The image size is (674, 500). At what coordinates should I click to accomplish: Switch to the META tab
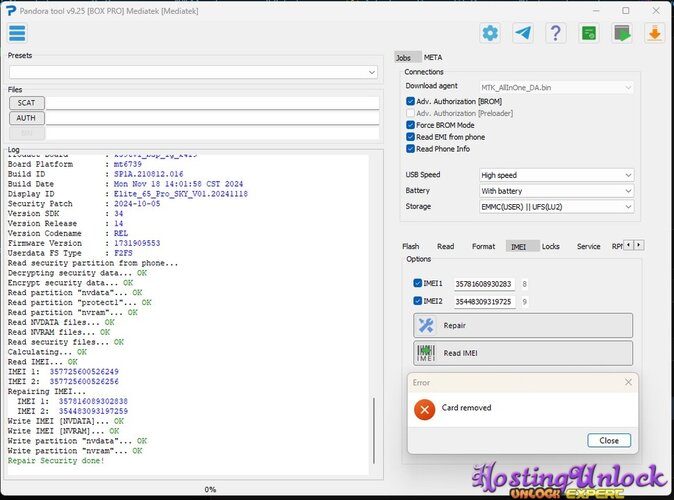(433, 57)
